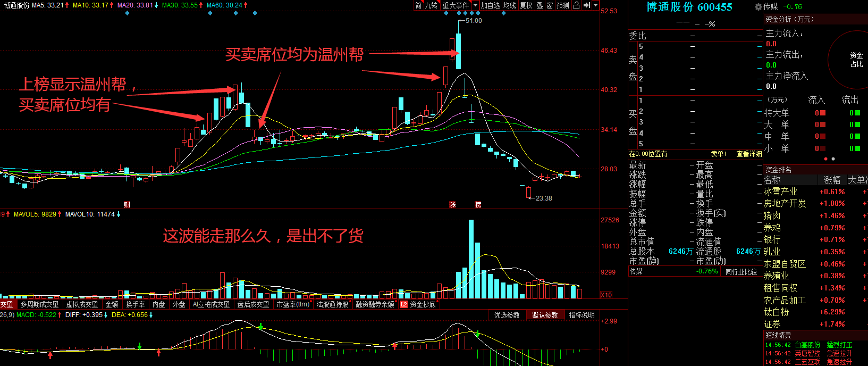Toggle 九转 indicator
The height and width of the screenshot is (366, 868).
point(431,5)
